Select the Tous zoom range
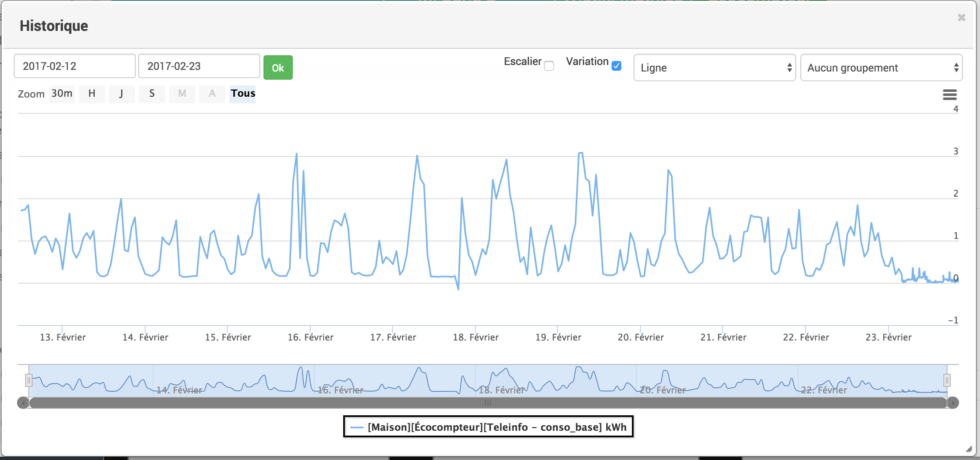The width and height of the screenshot is (980, 460). click(243, 93)
